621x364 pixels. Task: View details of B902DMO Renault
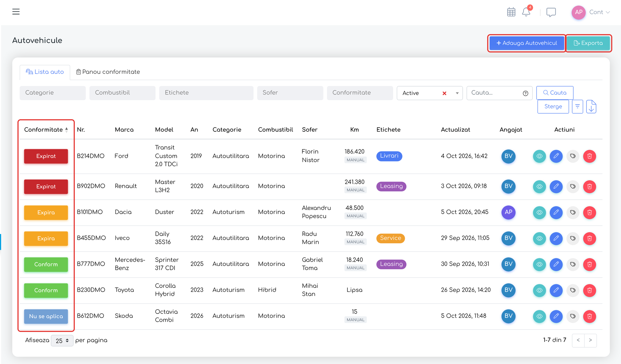tap(539, 186)
